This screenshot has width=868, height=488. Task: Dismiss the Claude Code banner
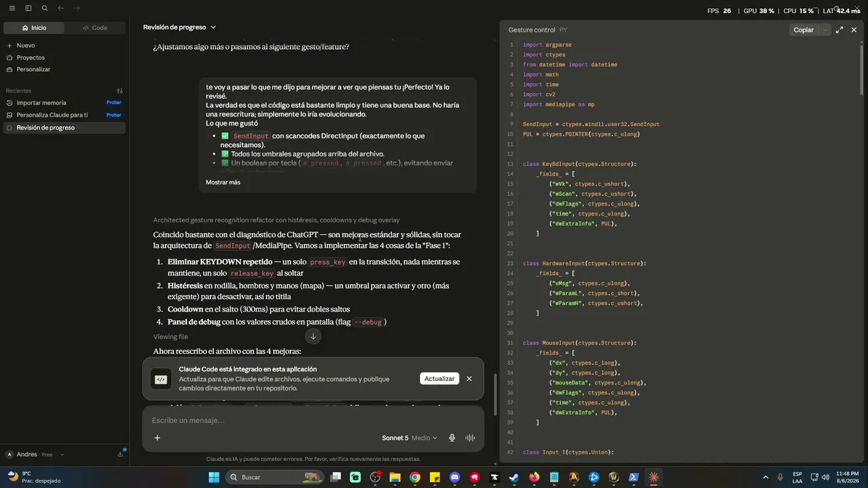coord(469,379)
